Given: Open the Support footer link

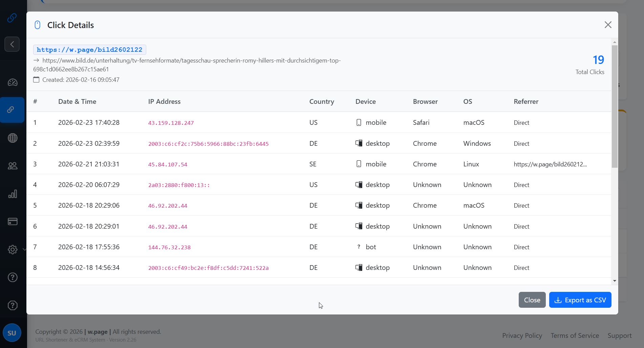Looking at the screenshot, I should [620, 335].
